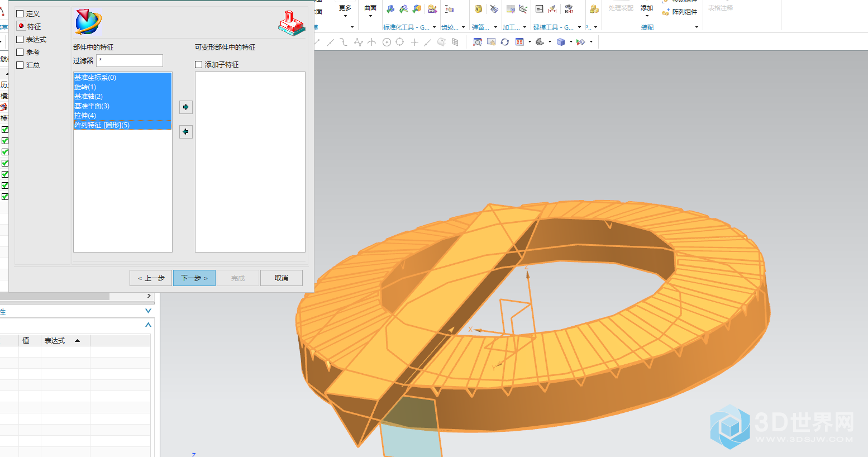Click the 取消 cancel button

[282, 278]
